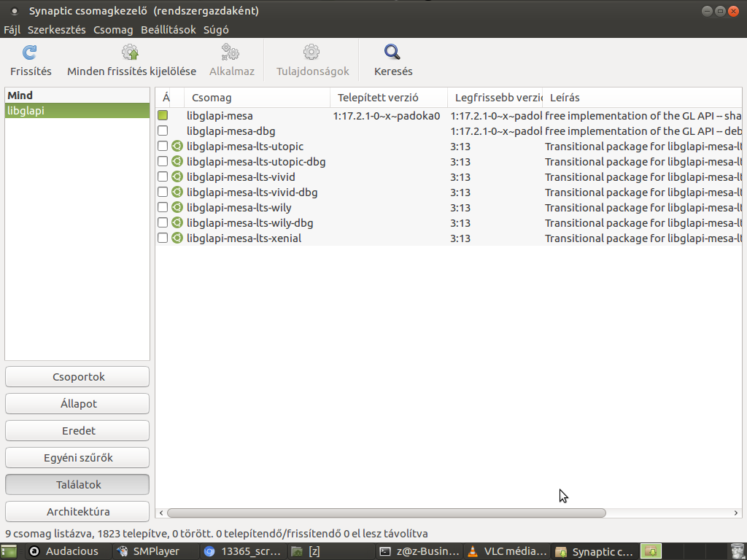Click Minden frissítés kijelölése toolbar icon
Screen dimensions: 747x560
[x=131, y=52]
